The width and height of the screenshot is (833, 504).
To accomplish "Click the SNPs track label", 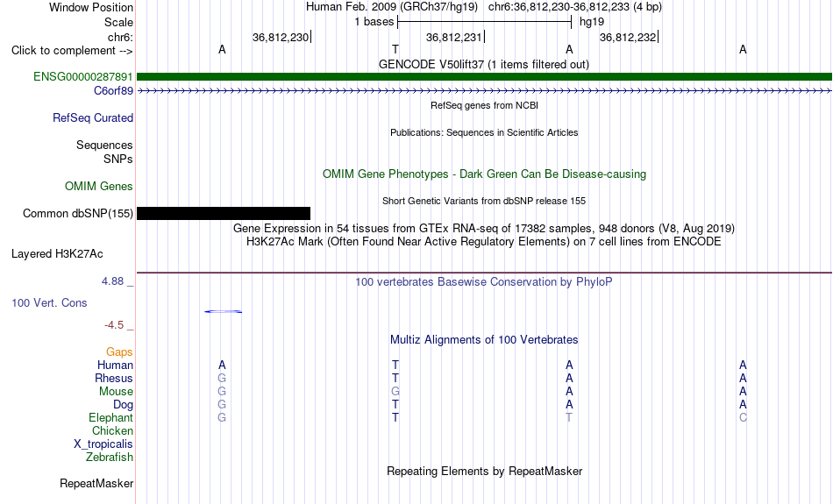I will coord(118,159).
